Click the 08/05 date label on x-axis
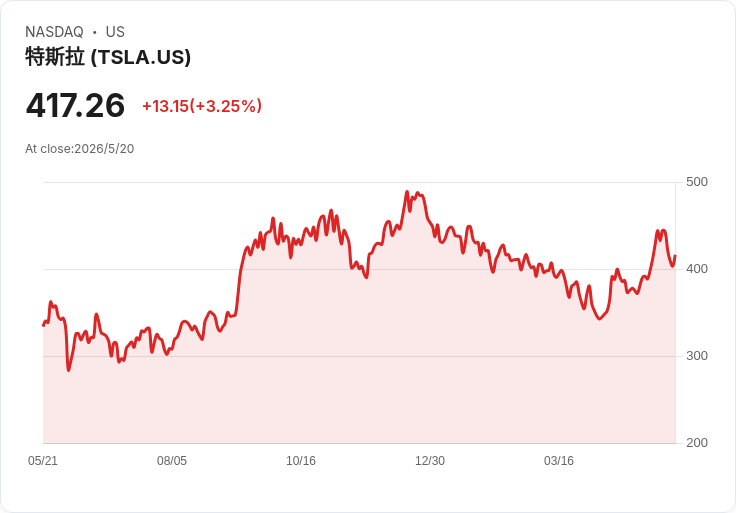Screen dimensions: 736x513 pyautogui.click(x=172, y=460)
